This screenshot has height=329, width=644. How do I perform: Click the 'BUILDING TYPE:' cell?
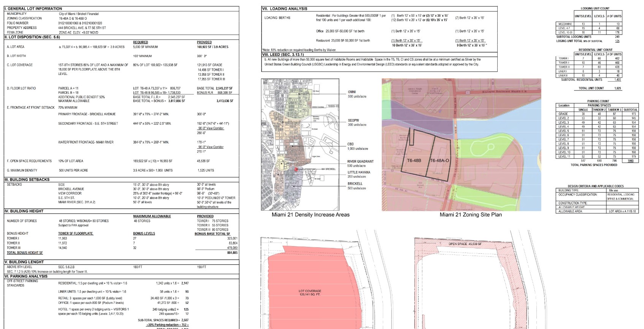pos(581,190)
